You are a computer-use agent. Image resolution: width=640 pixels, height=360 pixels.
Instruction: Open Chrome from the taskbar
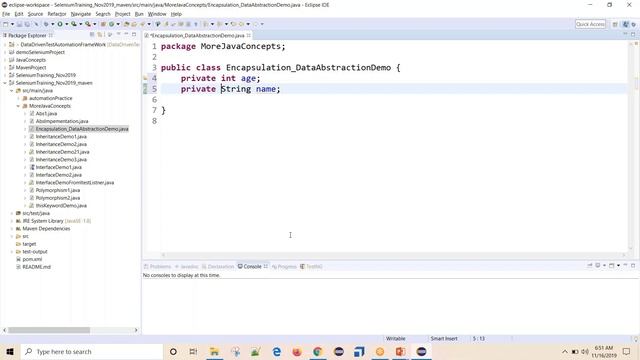coord(318,351)
